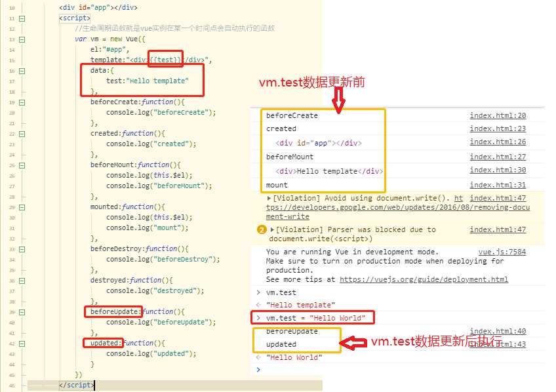
Task: Click the yellow '2' repeat count badge
Action: pyautogui.click(x=262, y=229)
